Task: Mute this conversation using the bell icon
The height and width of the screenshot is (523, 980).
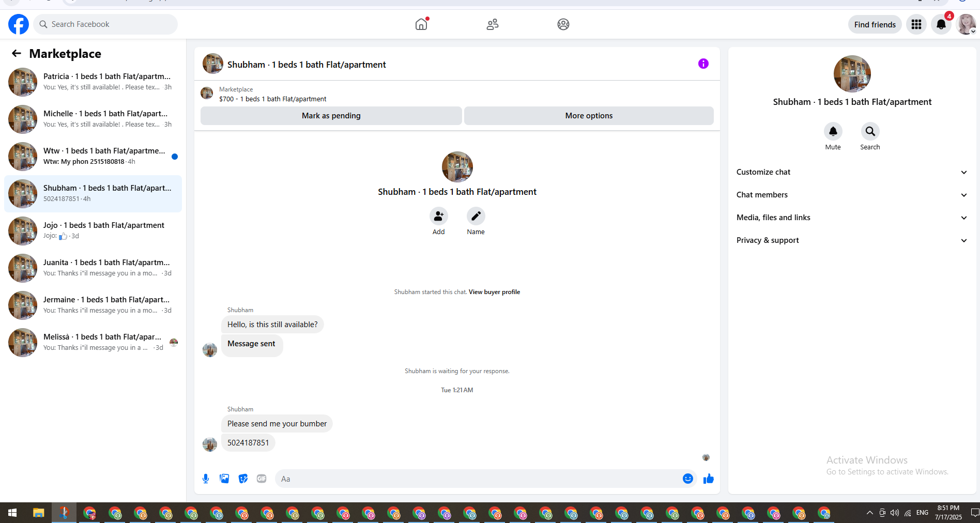Action: [833, 131]
